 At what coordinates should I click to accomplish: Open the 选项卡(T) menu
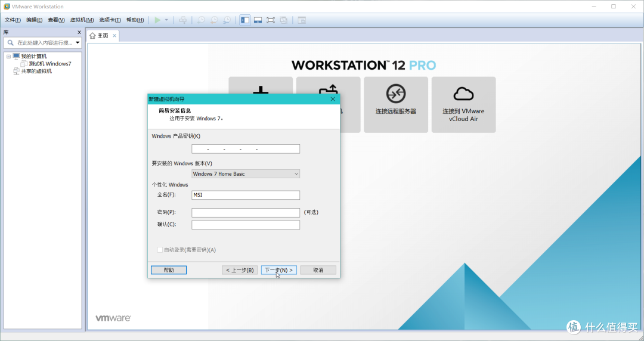click(110, 20)
